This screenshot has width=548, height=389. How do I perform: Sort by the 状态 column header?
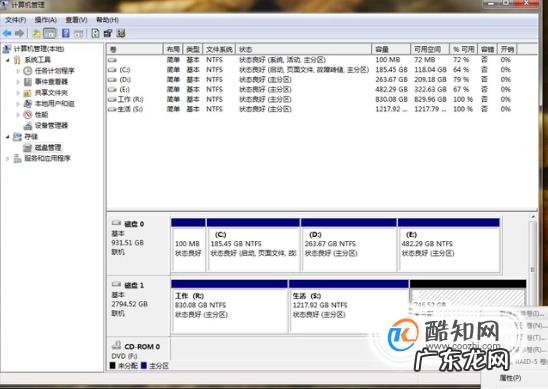[303, 49]
